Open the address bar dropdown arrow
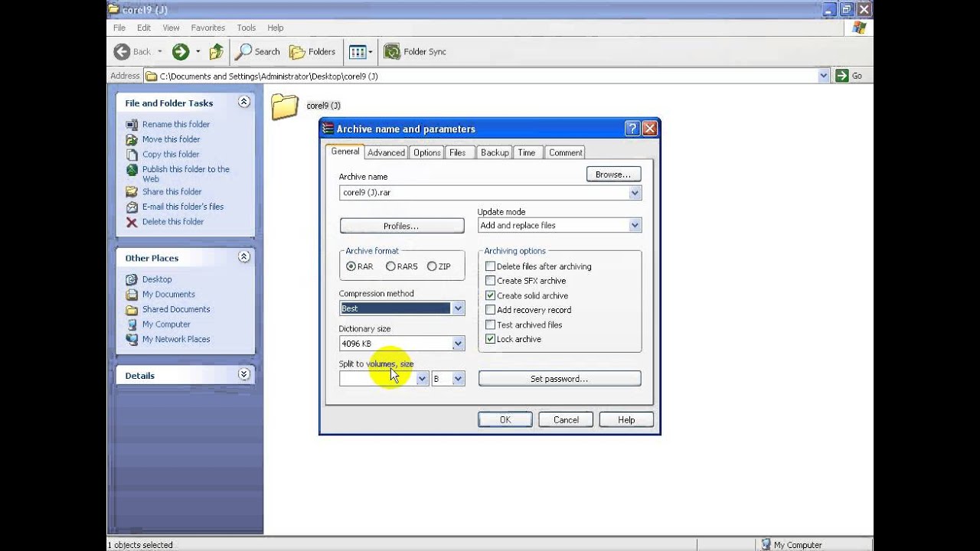Image resolution: width=980 pixels, height=551 pixels. coord(824,76)
